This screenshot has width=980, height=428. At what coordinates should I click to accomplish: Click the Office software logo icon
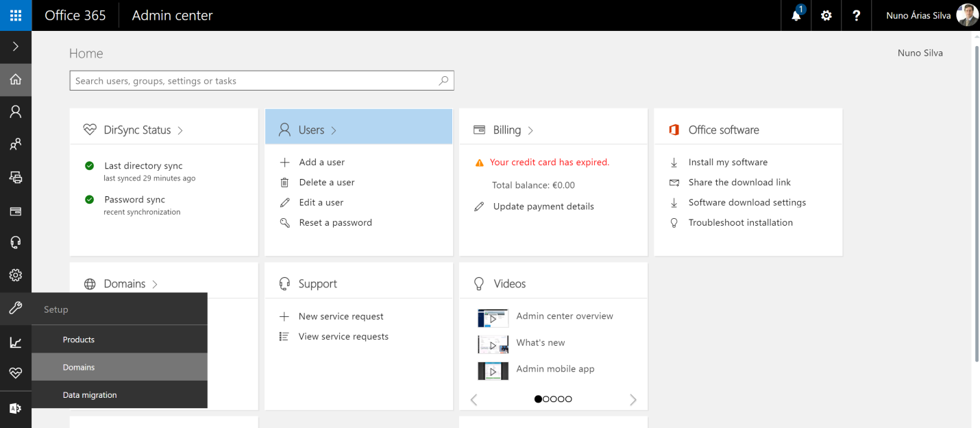coord(674,130)
